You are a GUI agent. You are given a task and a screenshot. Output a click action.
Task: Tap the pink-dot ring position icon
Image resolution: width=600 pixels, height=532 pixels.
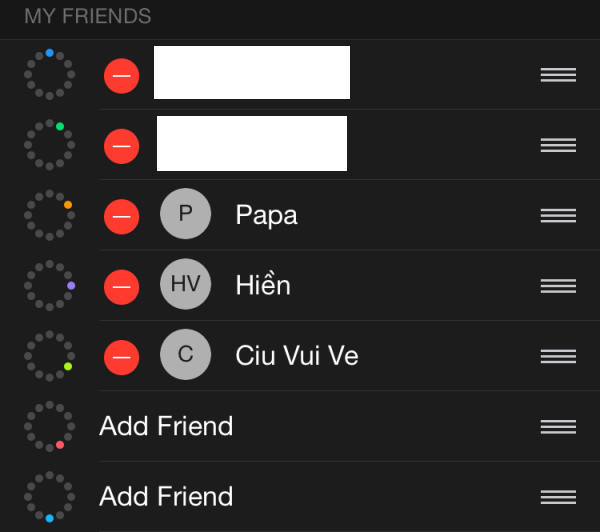49,426
